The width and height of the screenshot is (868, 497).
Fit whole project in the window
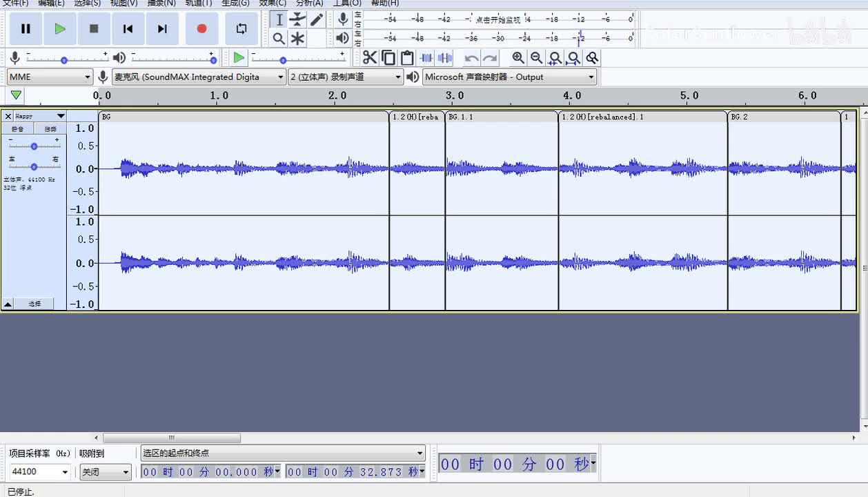pyautogui.click(x=573, y=58)
